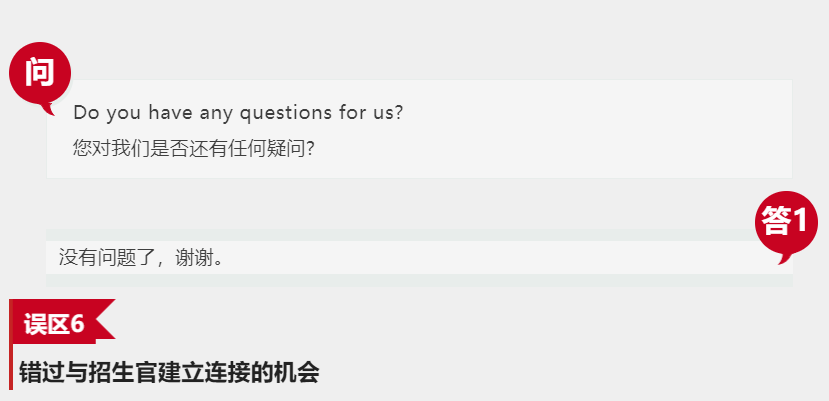
Task: Click the Chinese question 您对我们是否还有任何疑问?
Action: [195, 148]
